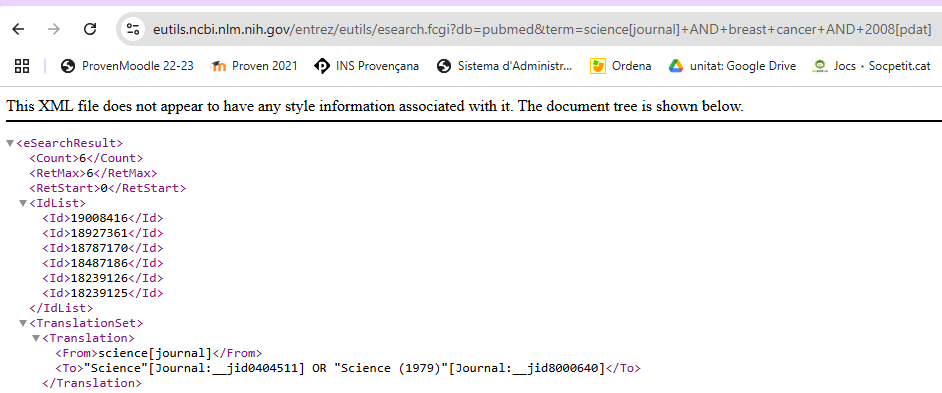The height and width of the screenshot is (393, 942).
Task: Open Proven 2021 Moodle bookmark
Action: (x=254, y=66)
